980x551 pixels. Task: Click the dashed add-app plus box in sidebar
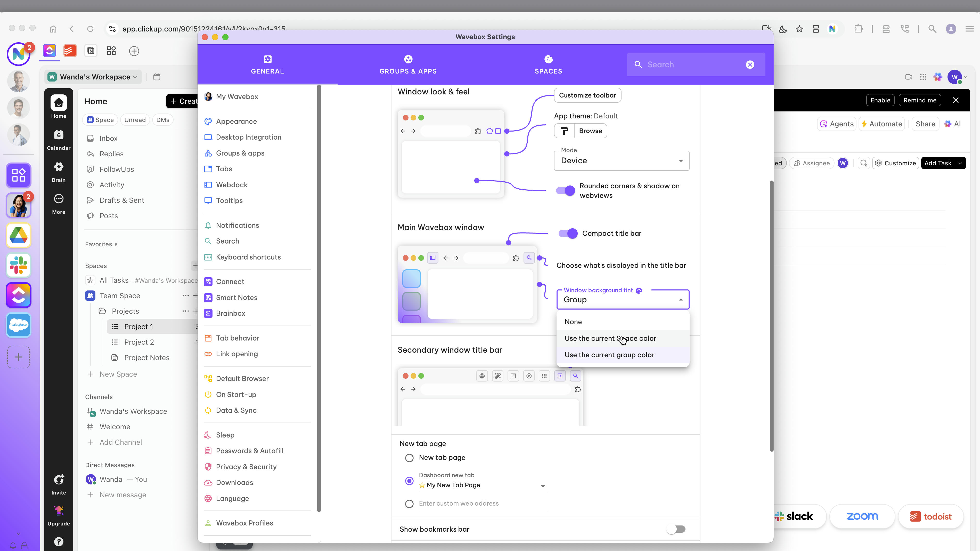18,357
